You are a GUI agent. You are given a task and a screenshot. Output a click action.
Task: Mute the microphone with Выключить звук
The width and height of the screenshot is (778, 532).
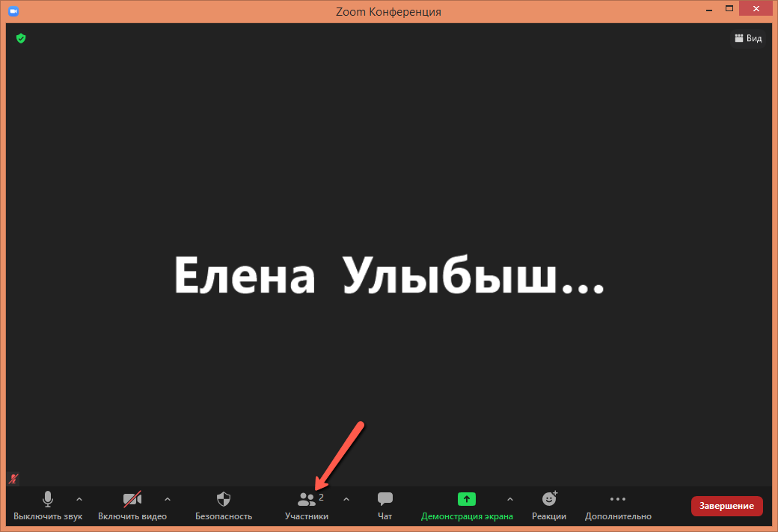[48, 506]
